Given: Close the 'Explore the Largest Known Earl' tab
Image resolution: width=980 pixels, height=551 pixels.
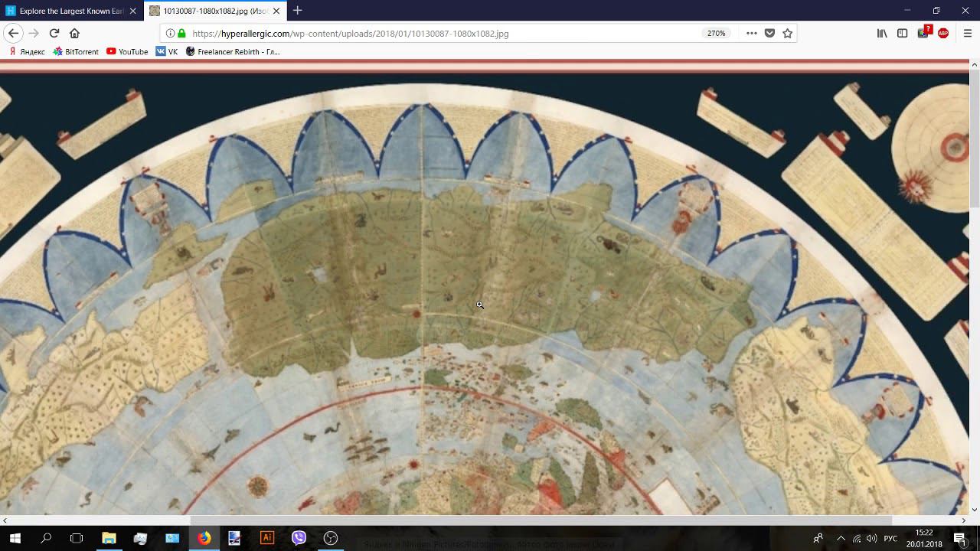Looking at the screenshot, I should click(x=132, y=11).
